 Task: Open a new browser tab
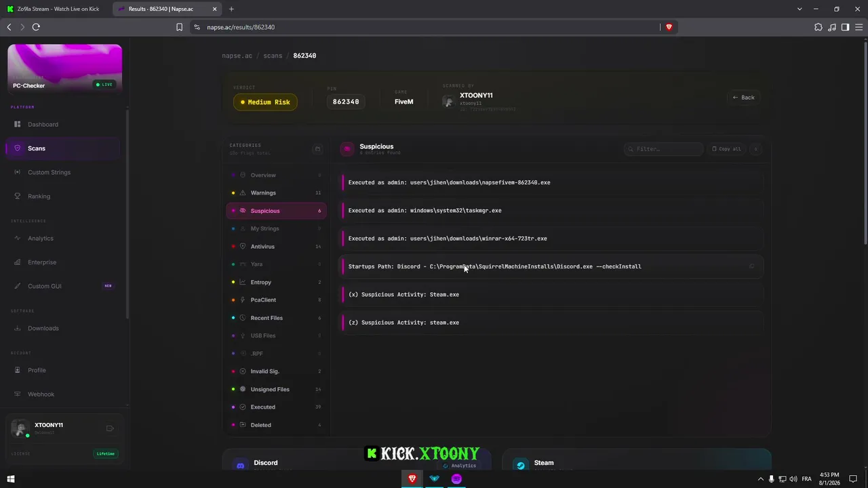tap(231, 9)
